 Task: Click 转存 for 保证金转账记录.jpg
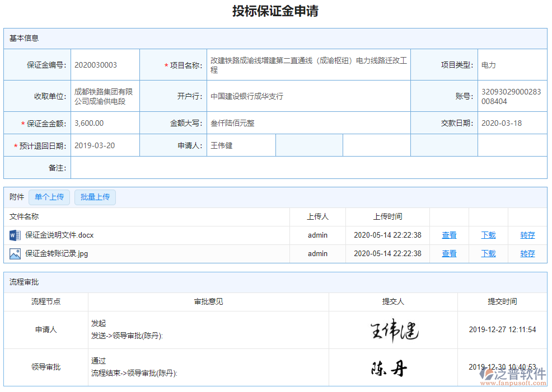[527, 253]
